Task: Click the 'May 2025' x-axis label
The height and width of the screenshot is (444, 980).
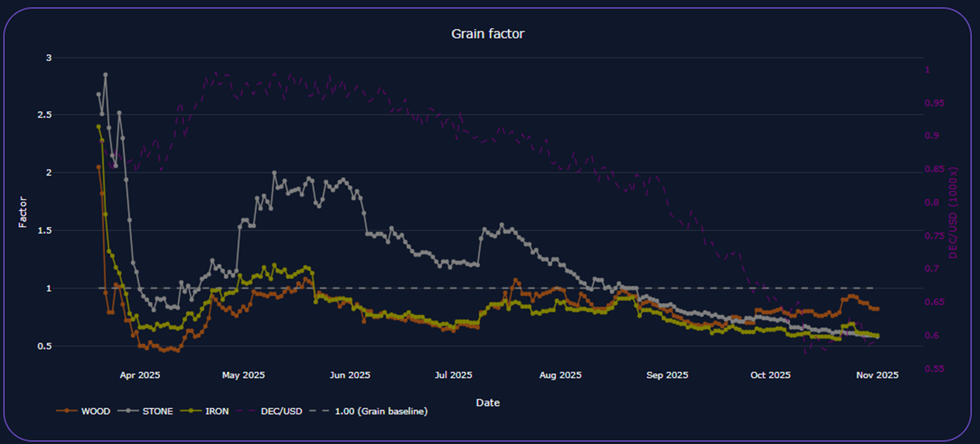Action: tap(244, 375)
